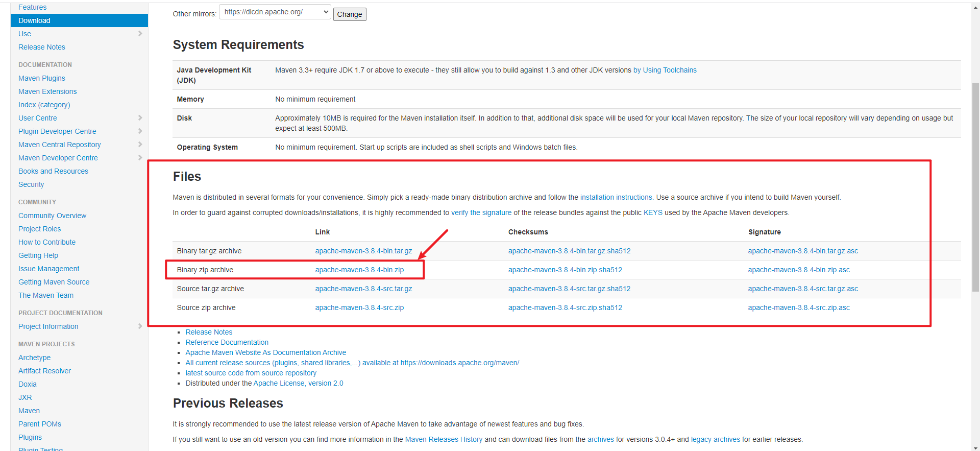Open src.tar.gz.sha512 checksum link
This screenshot has width=980, height=451.
tap(569, 289)
